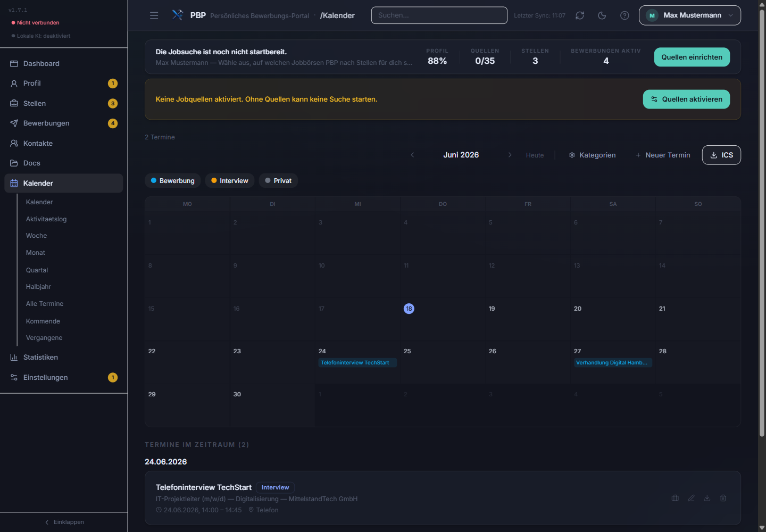Screen dimensions: 766x532
Task: Click the Telefoninterview TechStart title in list
Action: tap(203, 487)
